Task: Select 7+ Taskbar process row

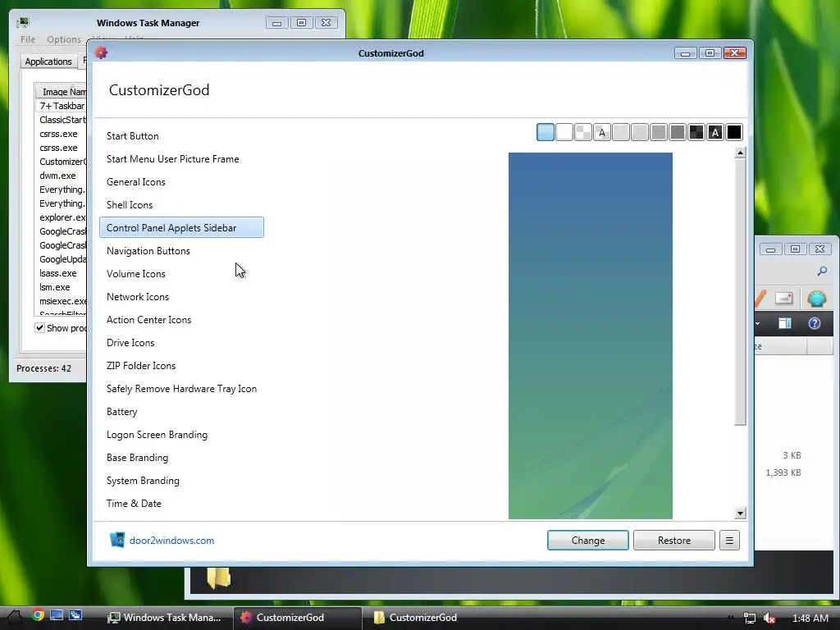Action: pos(61,106)
